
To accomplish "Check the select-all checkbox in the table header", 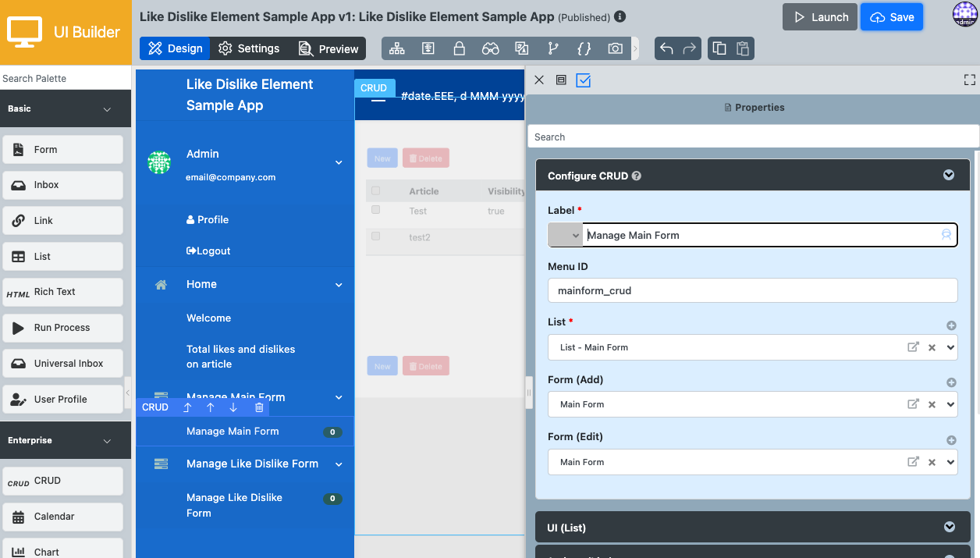I will (x=376, y=191).
